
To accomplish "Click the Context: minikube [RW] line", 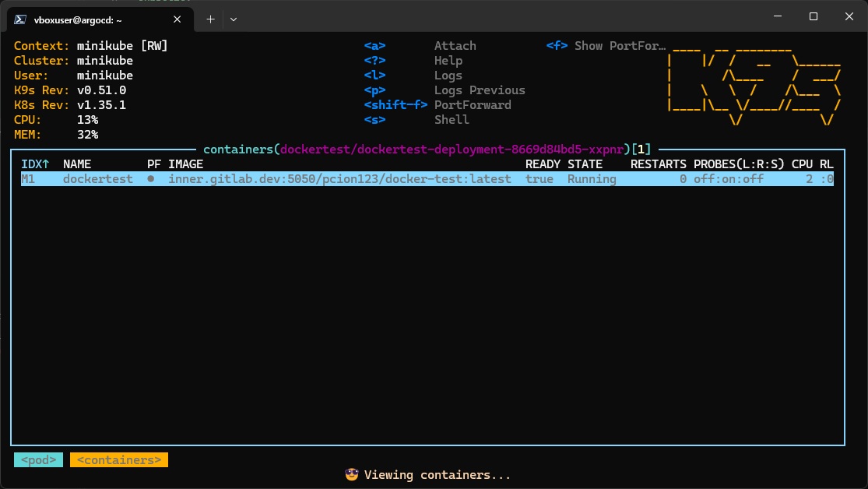I will click(x=91, y=46).
